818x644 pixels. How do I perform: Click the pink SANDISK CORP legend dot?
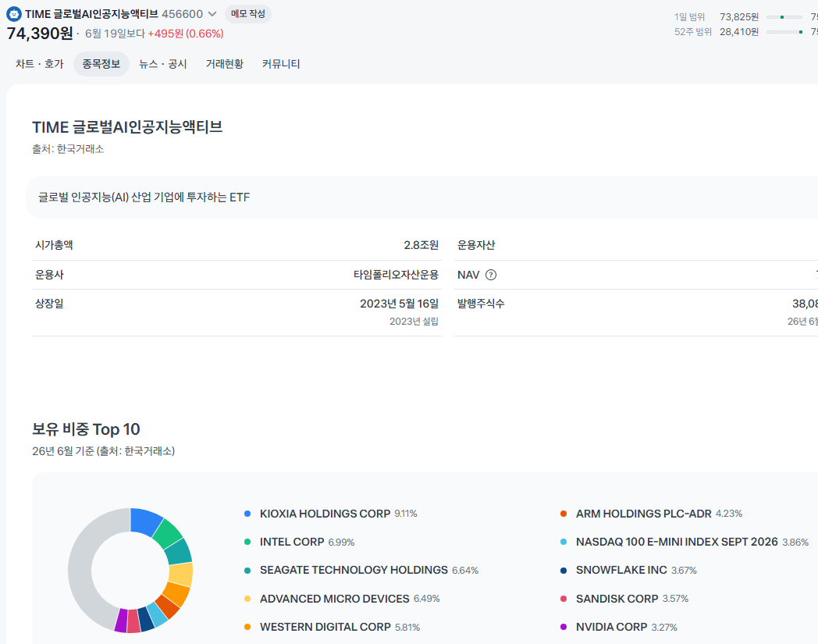(564, 600)
